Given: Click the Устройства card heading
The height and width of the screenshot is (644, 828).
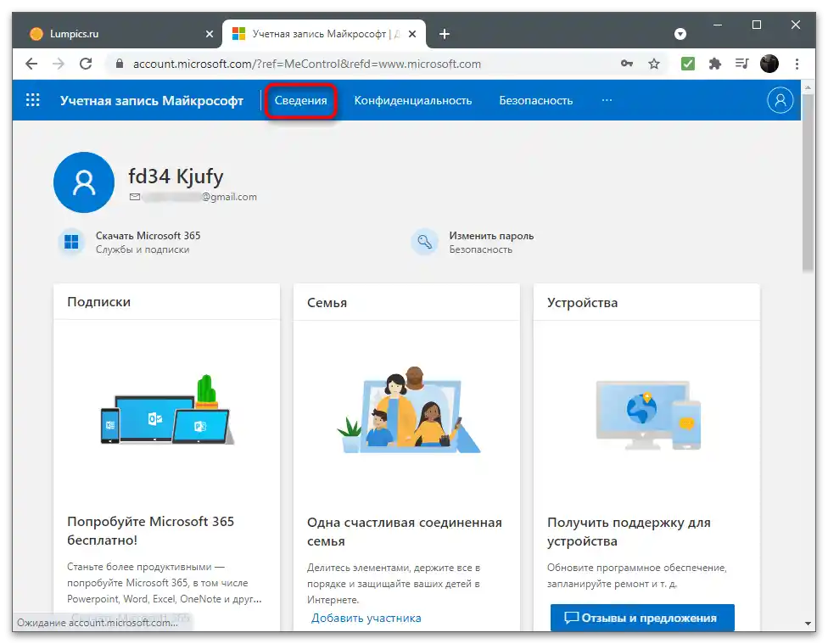Looking at the screenshot, I should pos(582,302).
